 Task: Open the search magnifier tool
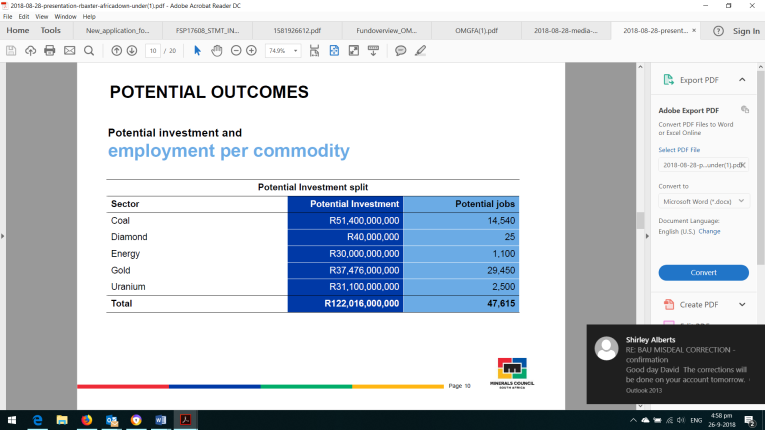pos(89,50)
